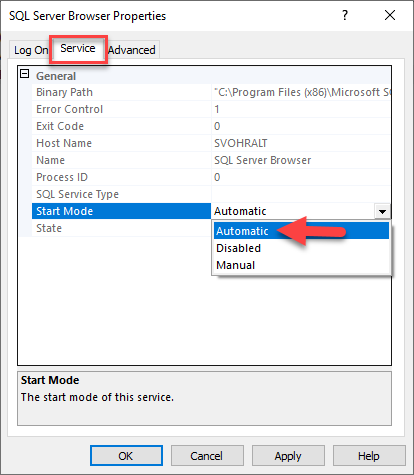Switch to the Advanced tab

[132, 50]
